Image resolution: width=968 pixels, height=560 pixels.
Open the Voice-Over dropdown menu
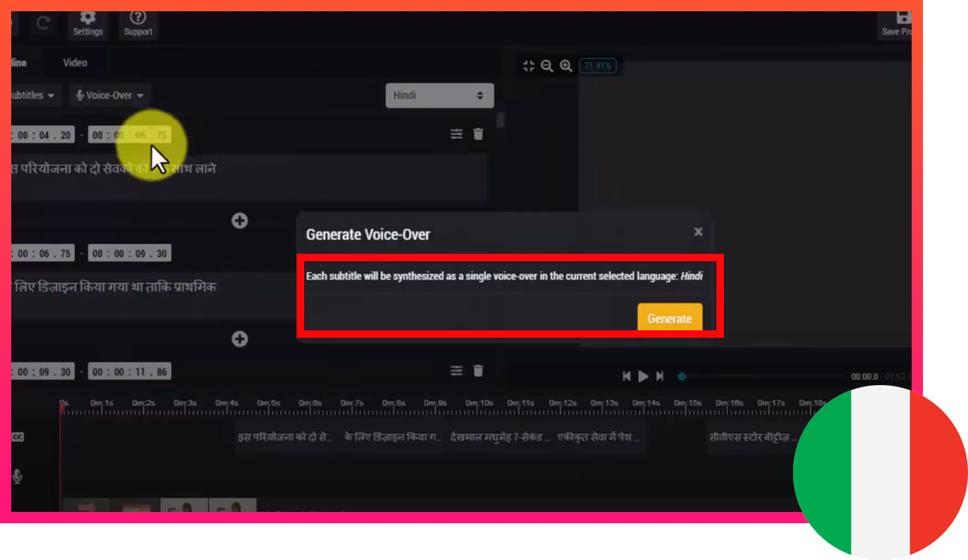click(x=110, y=95)
